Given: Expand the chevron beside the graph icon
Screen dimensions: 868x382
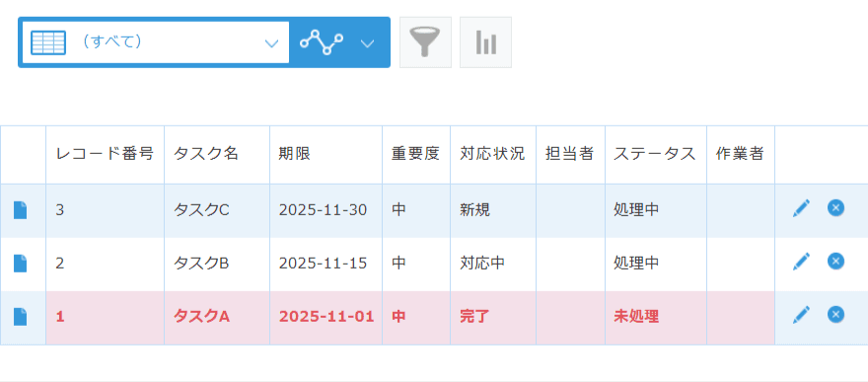Looking at the screenshot, I should 368,43.
